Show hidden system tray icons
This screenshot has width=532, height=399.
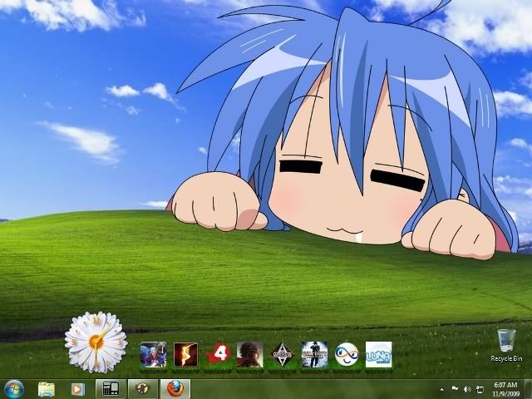pos(441,389)
